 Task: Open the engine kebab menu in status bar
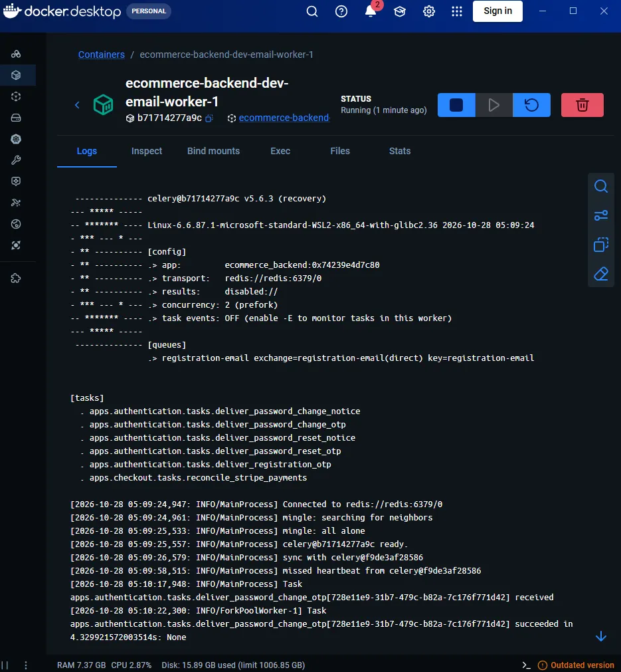26,665
